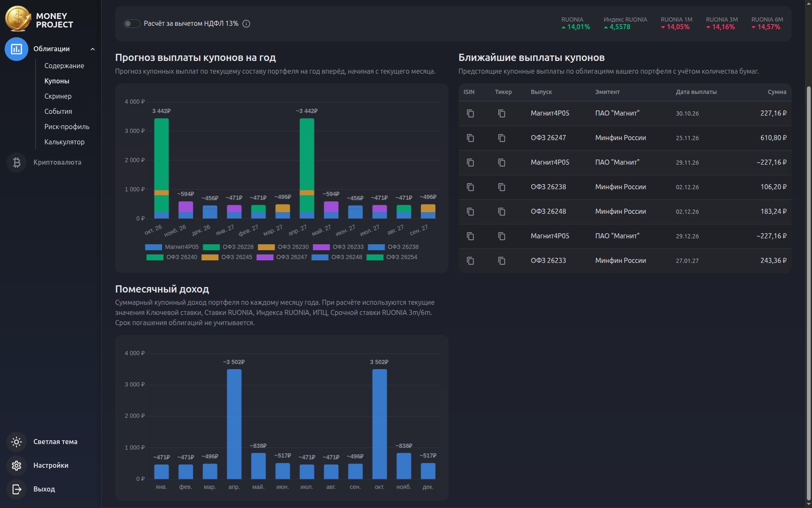Image resolution: width=812 pixels, height=508 pixels.
Task: Click the окт. 26 forecast bar
Action: tap(162, 168)
